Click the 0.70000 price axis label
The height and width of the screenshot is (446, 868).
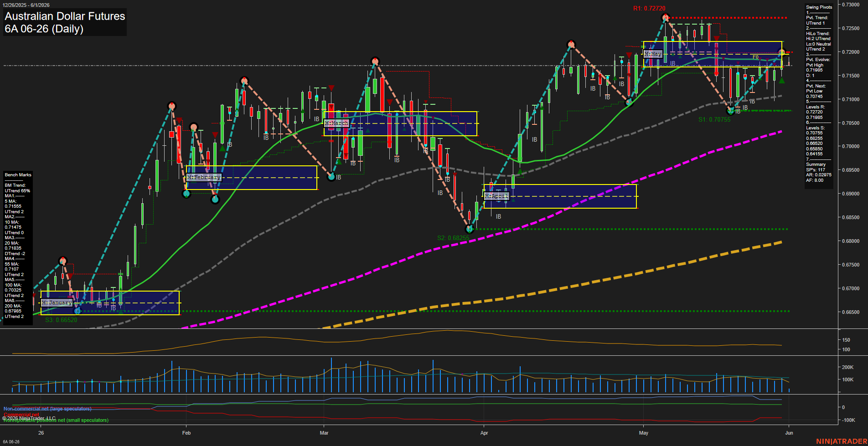(850, 147)
